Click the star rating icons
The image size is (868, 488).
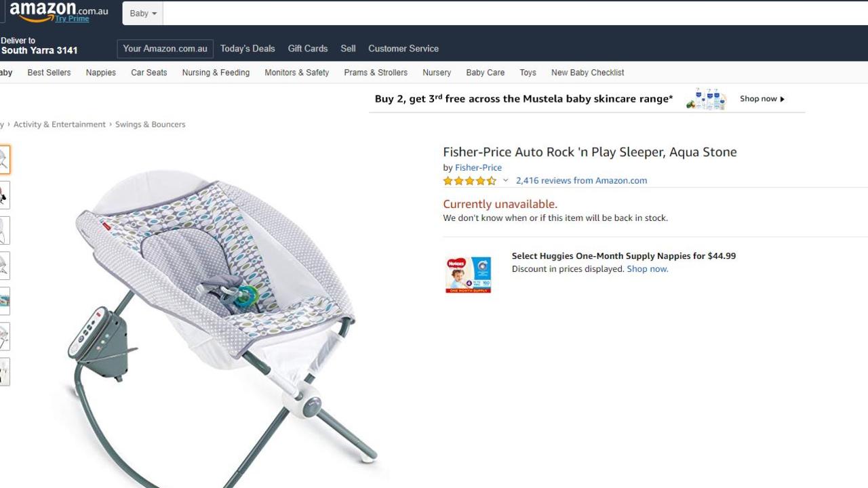point(470,181)
